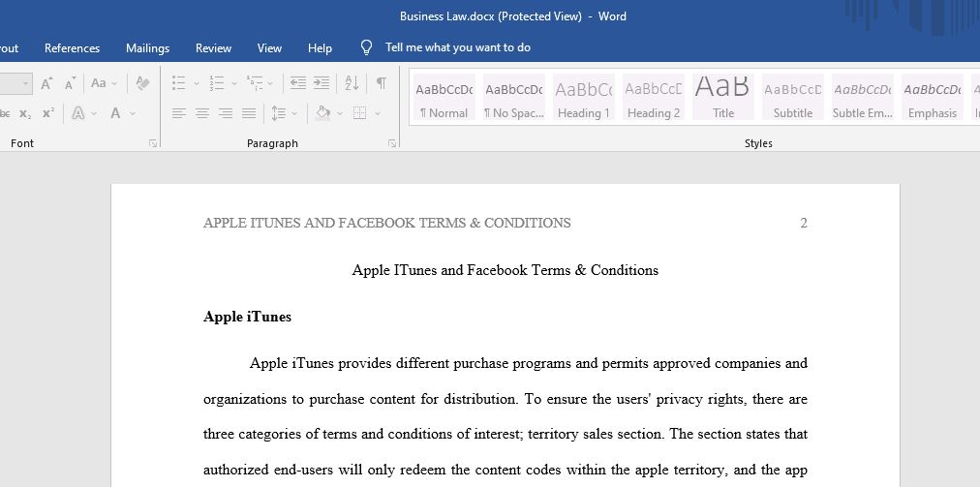Click the Tell me what you want to do box

click(x=457, y=47)
